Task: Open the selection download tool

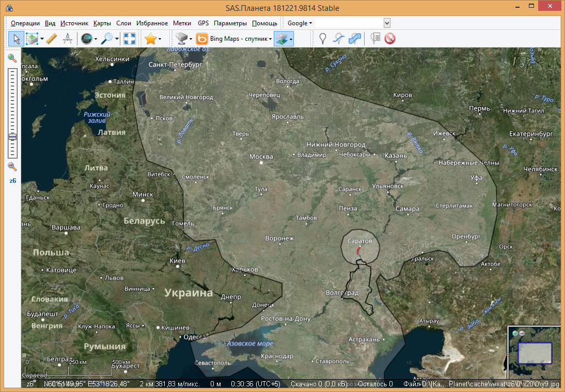Action: tap(32, 39)
